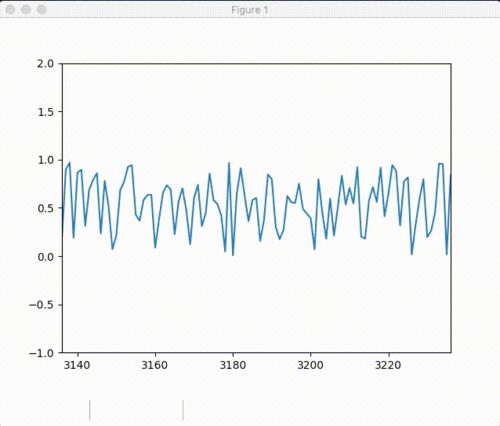
Task: Click the gray close window button
Action: coord(10,10)
